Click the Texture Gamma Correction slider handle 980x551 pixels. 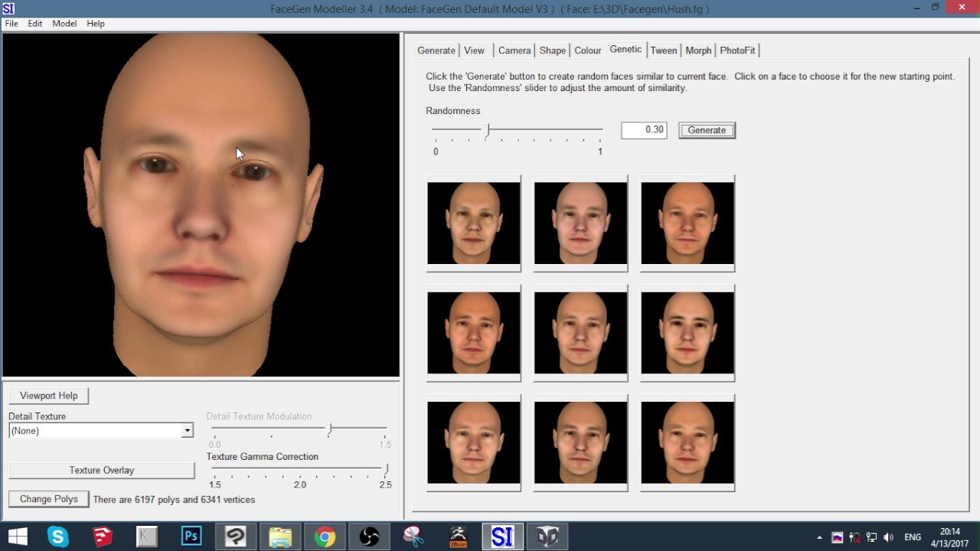(387, 468)
